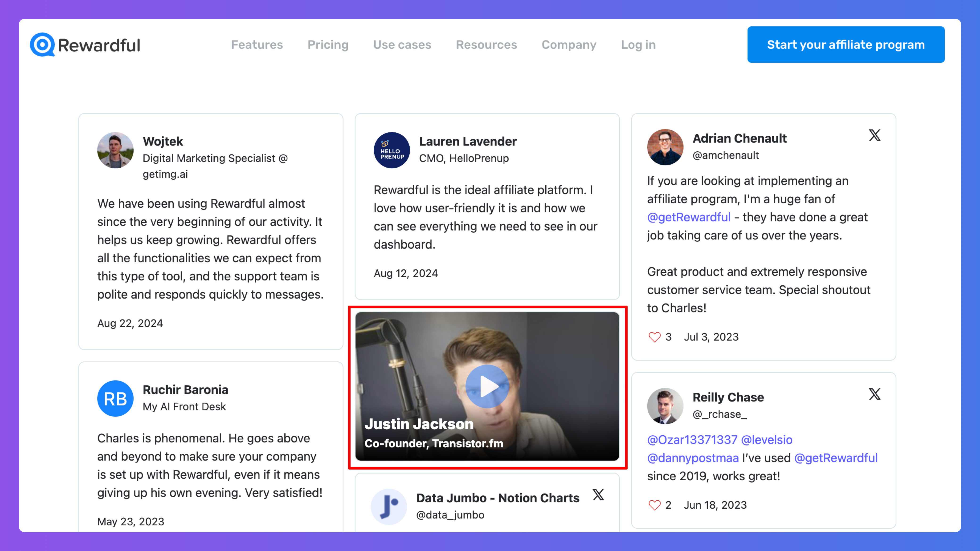Viewport: 980px width, 551px height.
Task: Click the HelloPrenup avatar logo
Action: coord(392,150)
